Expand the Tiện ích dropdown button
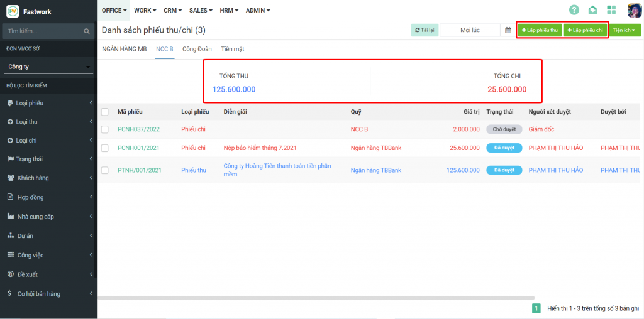This screenshot has height=319, width=644. (x=626, y=30)
